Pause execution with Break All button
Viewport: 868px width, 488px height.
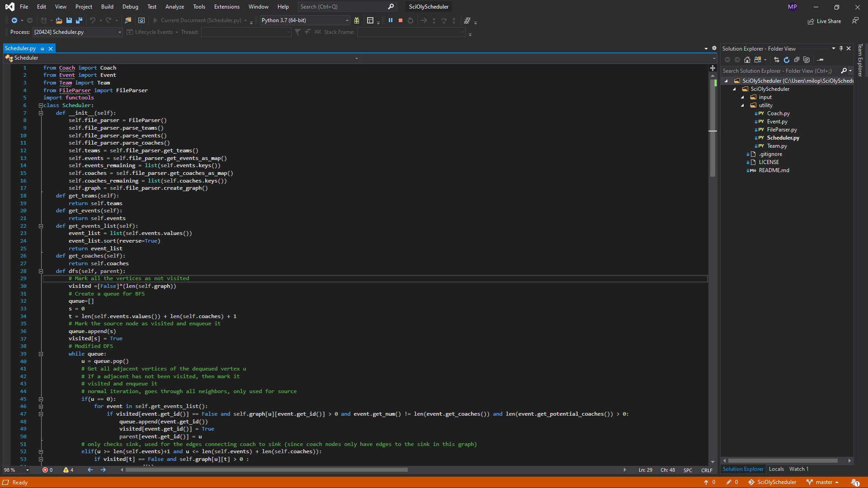point(391,20)
